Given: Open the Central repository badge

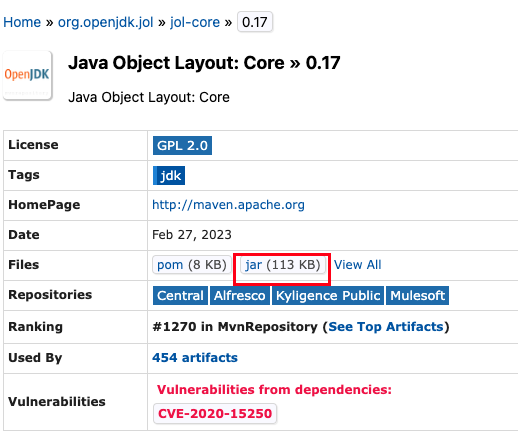Looking at the screenshot, I should [180, 295].
